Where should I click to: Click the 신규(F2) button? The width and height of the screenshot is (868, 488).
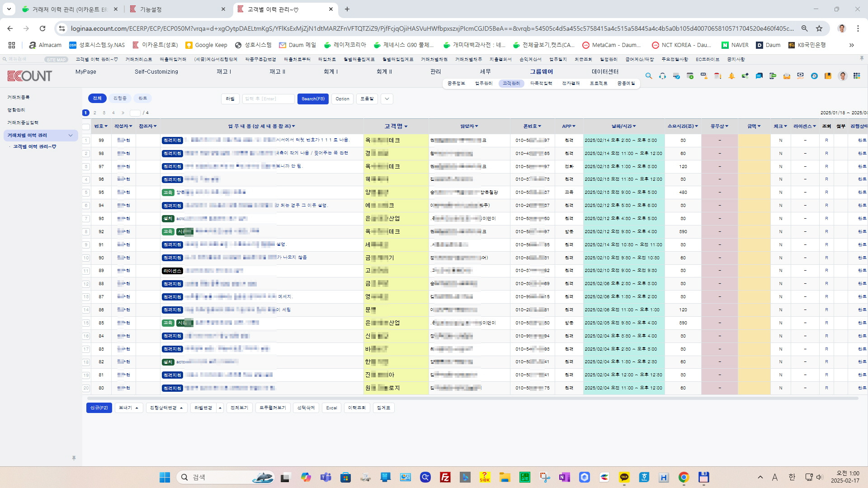coord(99,408)
